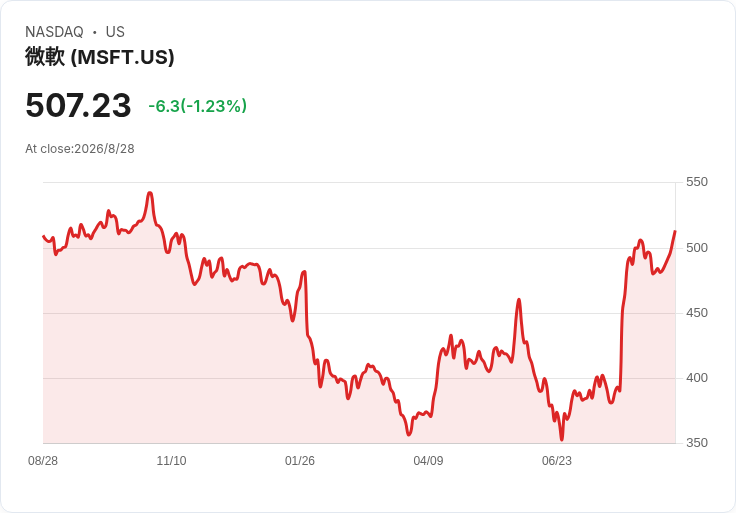Click the final rightmost point of the chart line
This screenshot has height=513, width=736.
(675, 231)
